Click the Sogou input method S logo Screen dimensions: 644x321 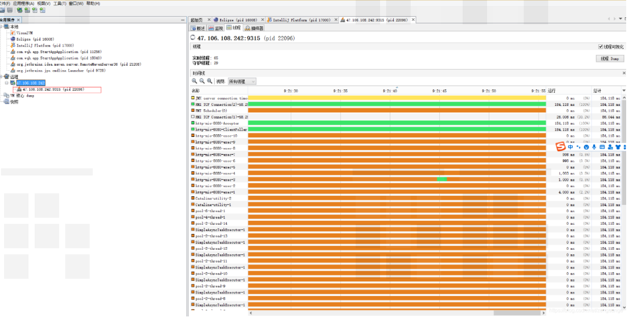(560, 147)
